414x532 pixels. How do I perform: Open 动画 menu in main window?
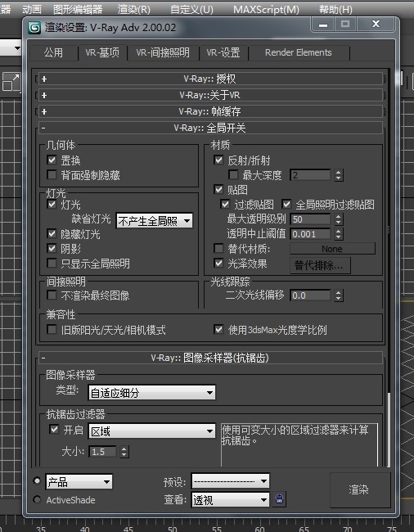[x=32, y=9]
